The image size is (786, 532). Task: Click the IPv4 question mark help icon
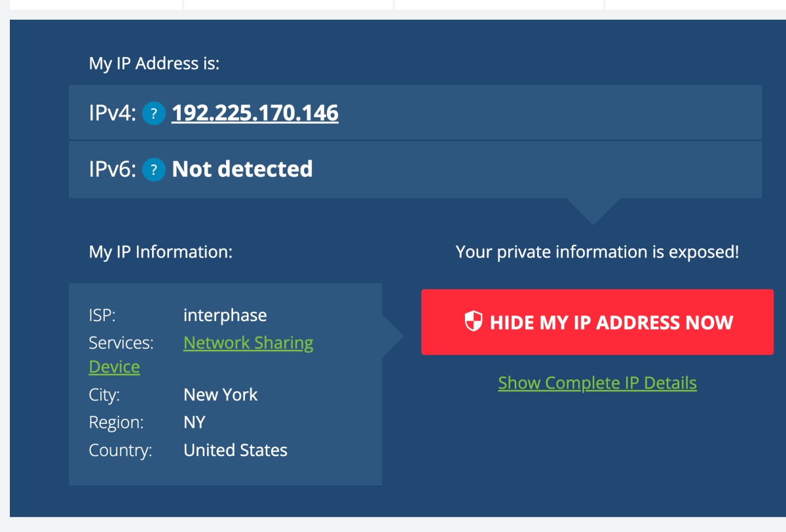click(153, 113)
